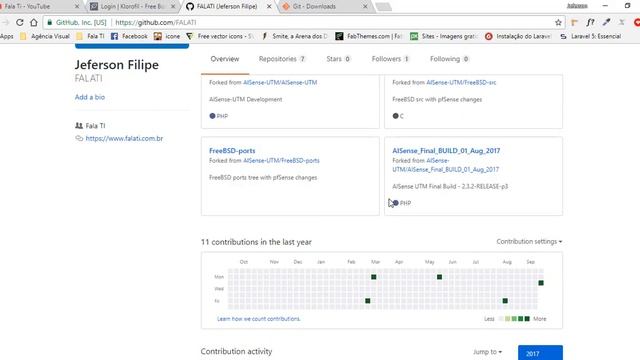The image size is (640, 360).
Task: Close the Login | Klorofil tab
Action: 173,7
